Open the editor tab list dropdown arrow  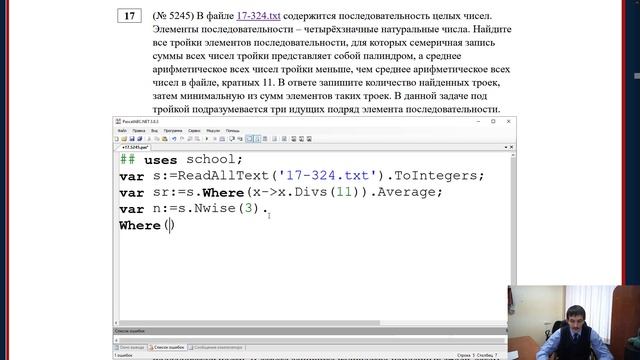(x=506, y=147)
